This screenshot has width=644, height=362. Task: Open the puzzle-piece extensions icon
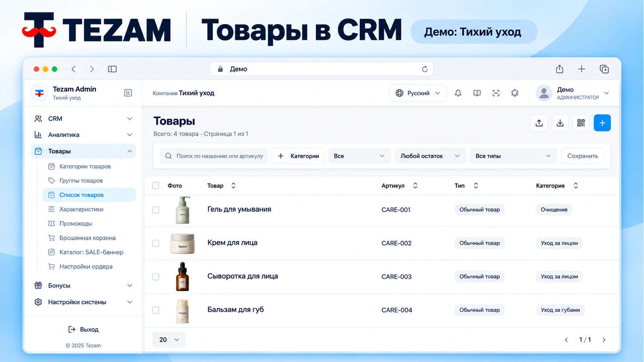[x=515, y=93]
